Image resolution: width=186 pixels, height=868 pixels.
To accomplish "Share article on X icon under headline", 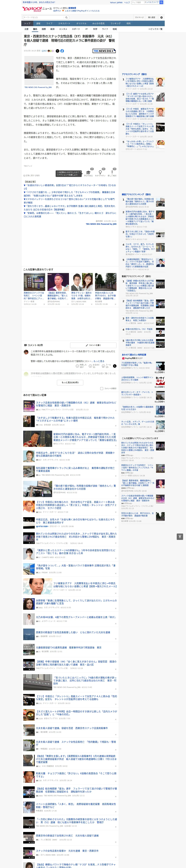I will [57, 51].
